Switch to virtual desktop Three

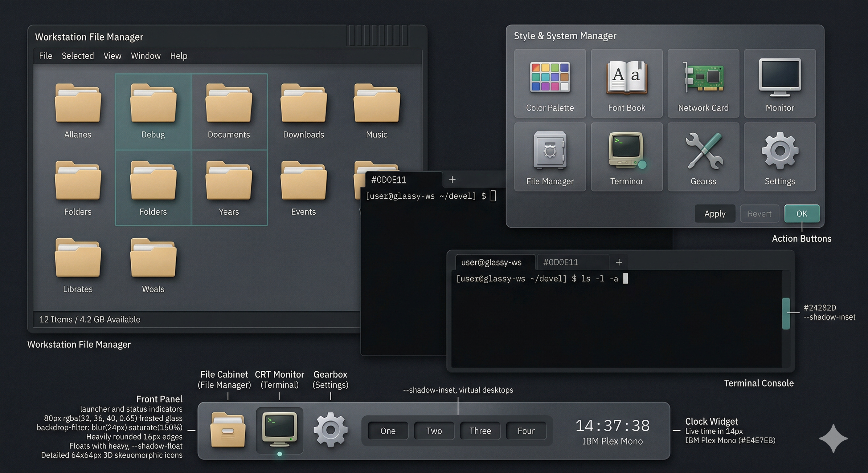(x=480, y=431)
